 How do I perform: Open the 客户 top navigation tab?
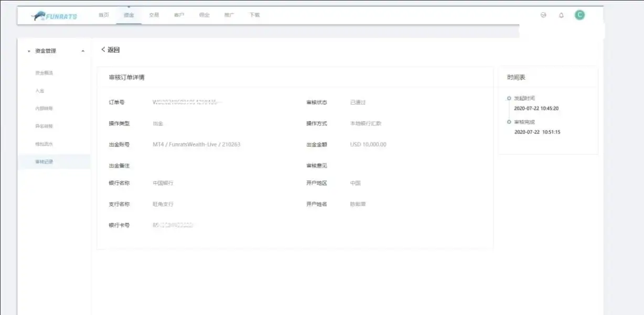click(x=179, y=15)
